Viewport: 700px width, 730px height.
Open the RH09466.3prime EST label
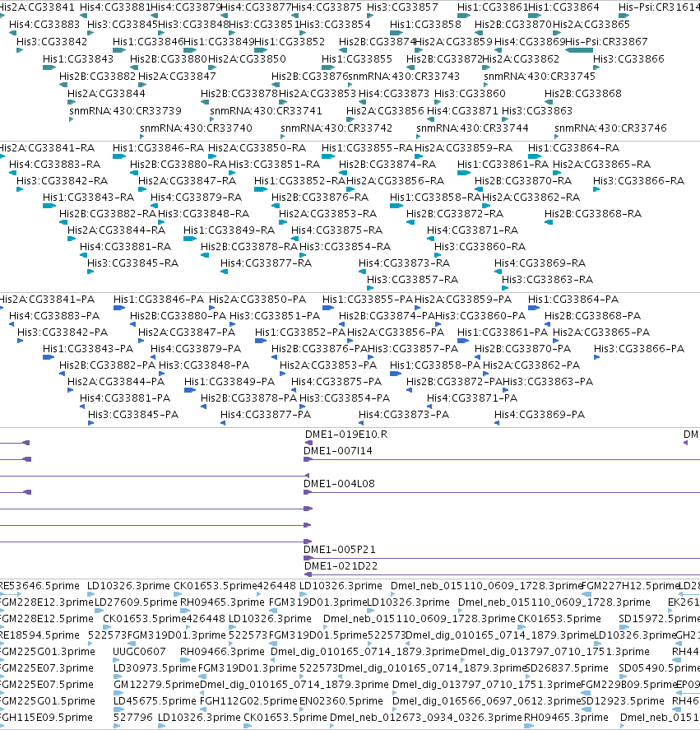[x=222, y=651]
